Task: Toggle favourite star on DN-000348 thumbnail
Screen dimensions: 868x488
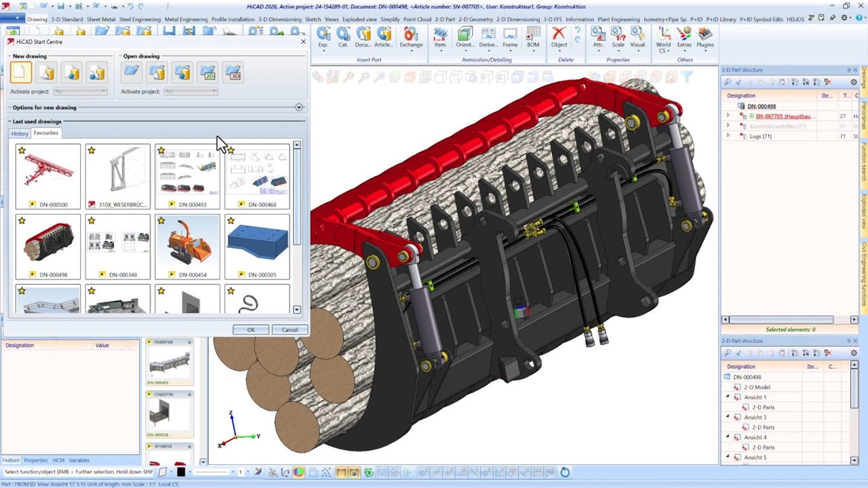Action: (92, 221)
